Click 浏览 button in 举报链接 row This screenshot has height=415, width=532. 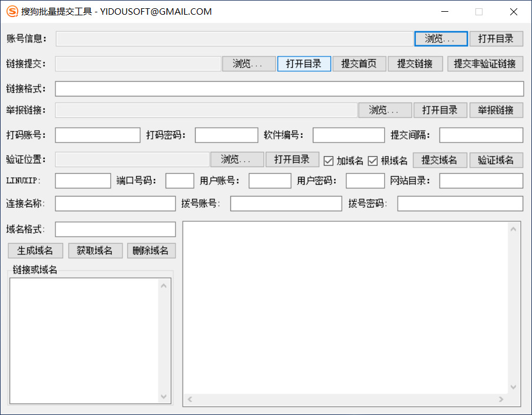pyautogui.click(x=385, y=110)
